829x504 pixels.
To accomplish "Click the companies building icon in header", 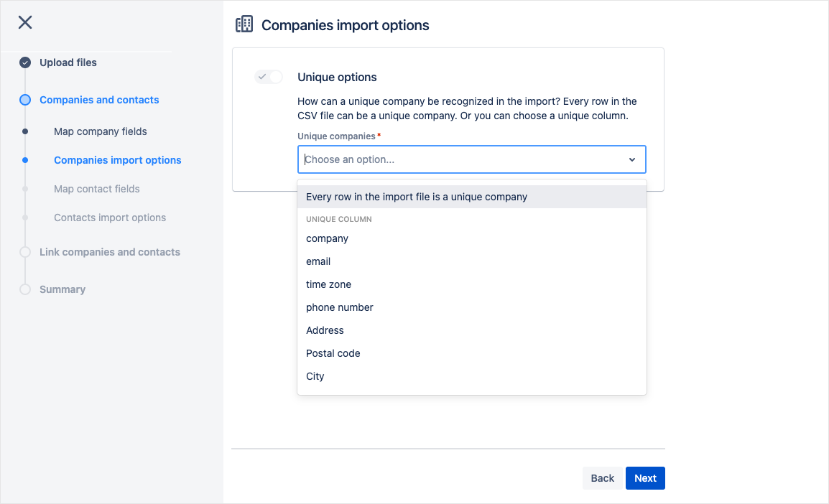I will [x=244, y=24].
